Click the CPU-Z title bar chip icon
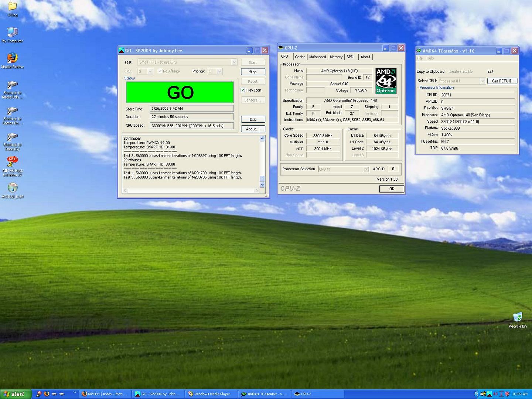 (281, 48)
